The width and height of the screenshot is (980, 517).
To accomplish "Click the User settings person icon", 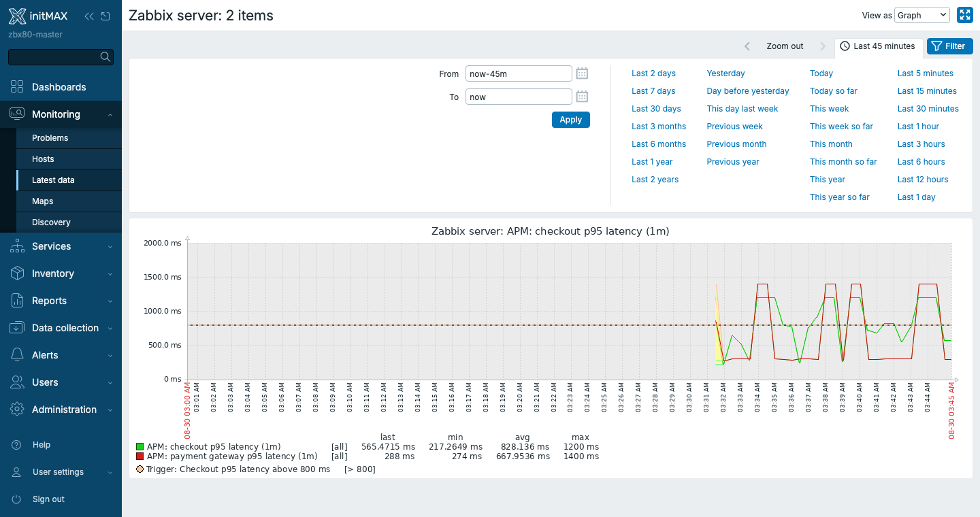I will [x=17, y=472].
